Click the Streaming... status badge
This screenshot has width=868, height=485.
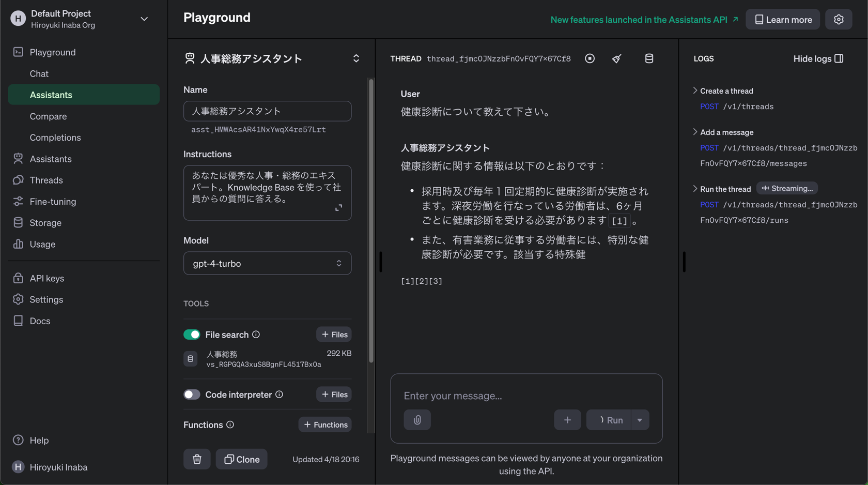[x=787, y=188]
